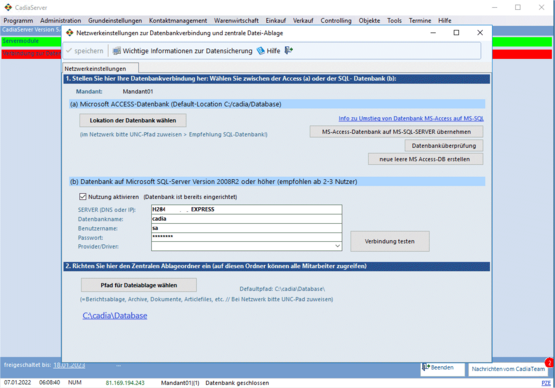Click Verbindung testen button
555x388 pixels.
pyautogui.click(x=390, y=241)
